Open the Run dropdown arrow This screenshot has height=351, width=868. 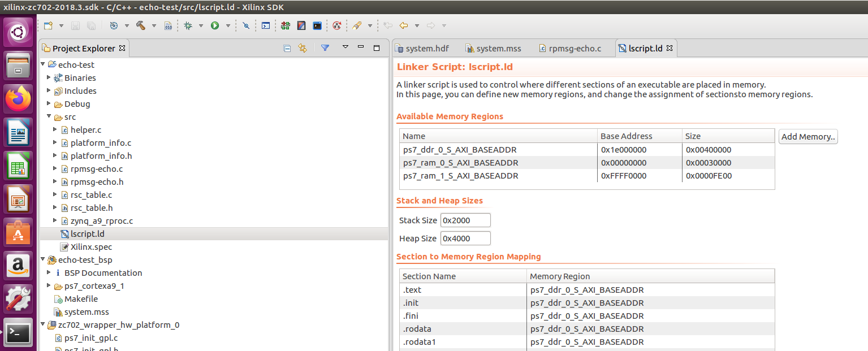pyautogui.click(x=228, y=25)
